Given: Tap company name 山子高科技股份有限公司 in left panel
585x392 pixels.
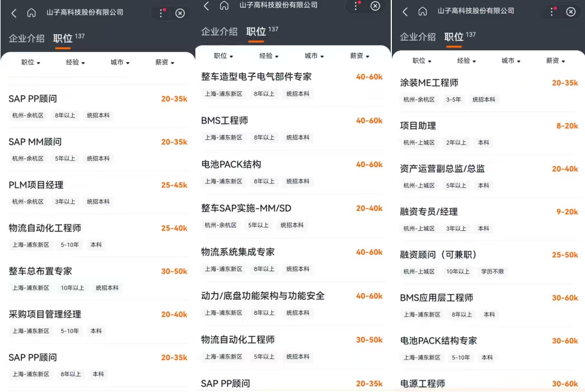Looking at the screenshot, I should pyautogui.click(x=85, y=12).
